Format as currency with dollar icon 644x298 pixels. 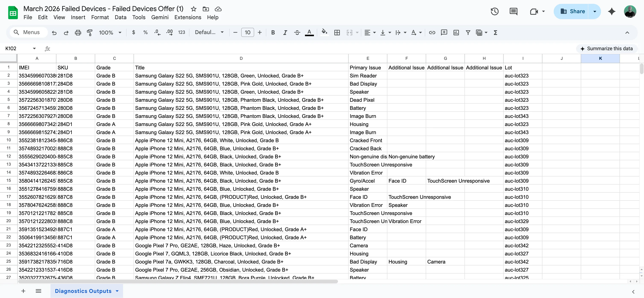tap(134, 33)
